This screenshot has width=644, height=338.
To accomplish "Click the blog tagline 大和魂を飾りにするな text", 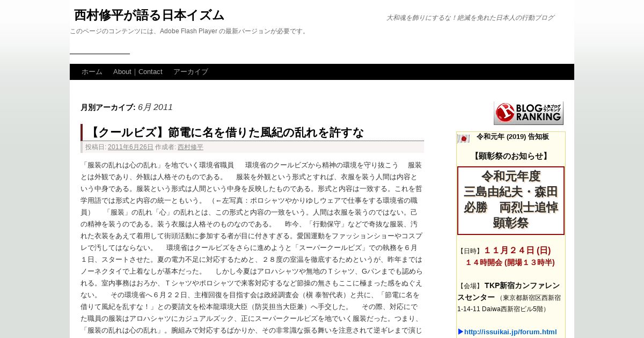I will point(470,18).
